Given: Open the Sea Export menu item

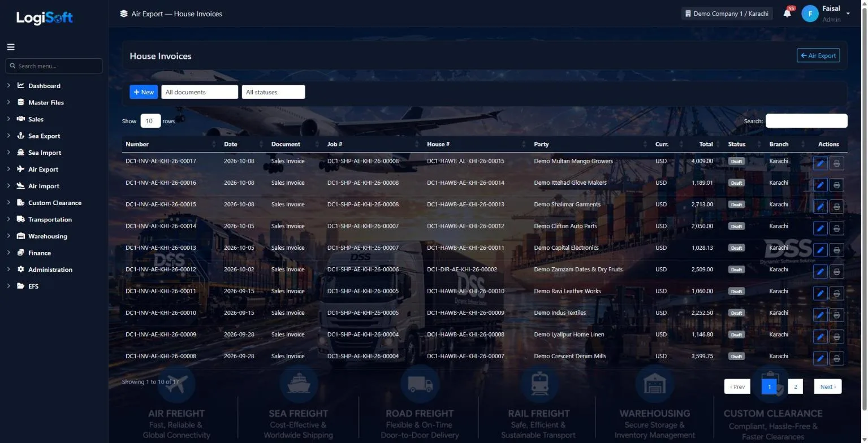Looking at the screenshot, I should [x=44, y=136].
